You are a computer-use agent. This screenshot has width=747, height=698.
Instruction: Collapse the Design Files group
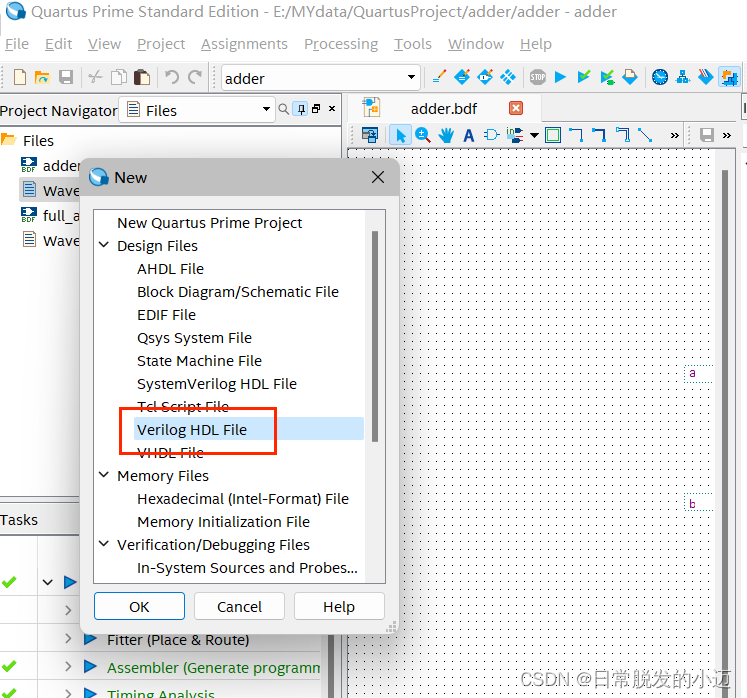104,245
